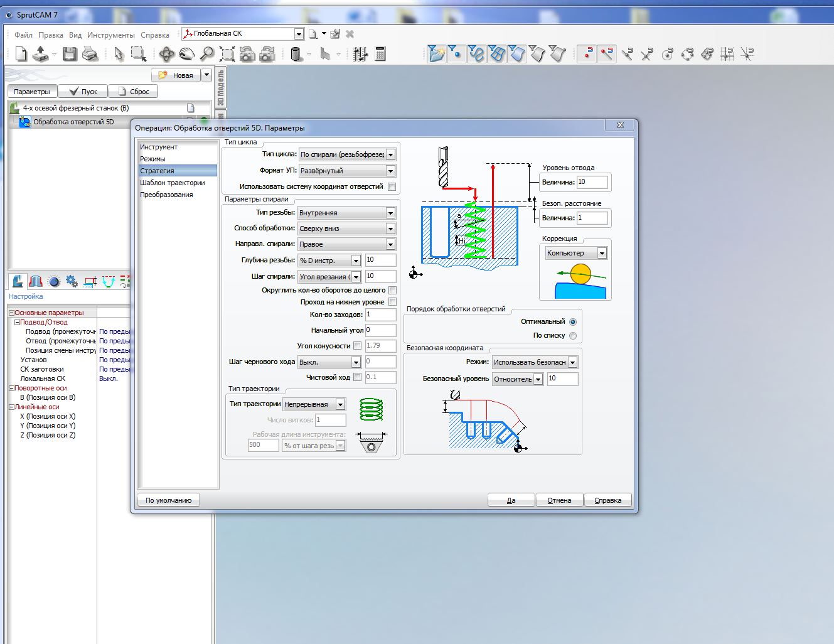Select the arrow pointer selection tool
Screen dimensions: 834x644
tap(119, 55)
